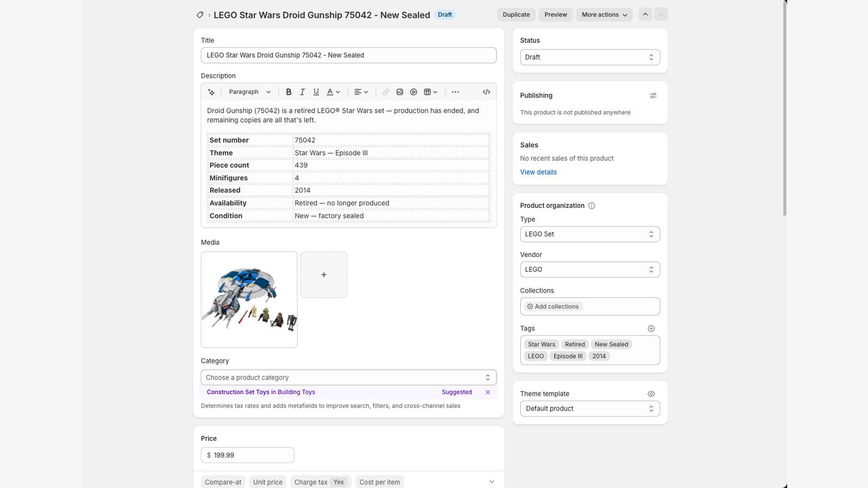Open Publishing manage settings icon

click(x=653, y=95)
